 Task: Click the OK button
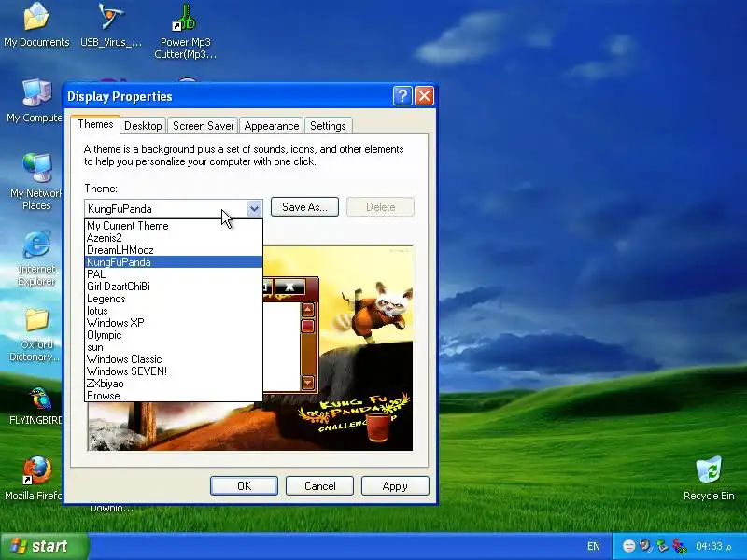pos(244,485)
